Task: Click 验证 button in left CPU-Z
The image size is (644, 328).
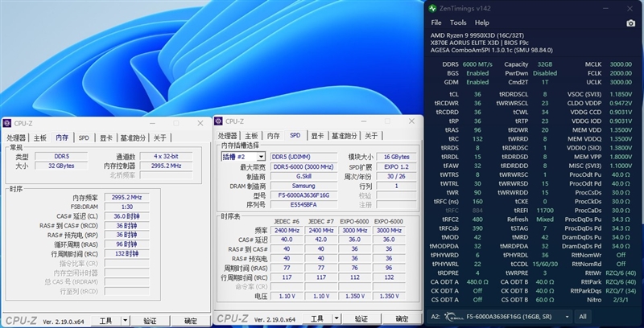Action: click(151, 321)
